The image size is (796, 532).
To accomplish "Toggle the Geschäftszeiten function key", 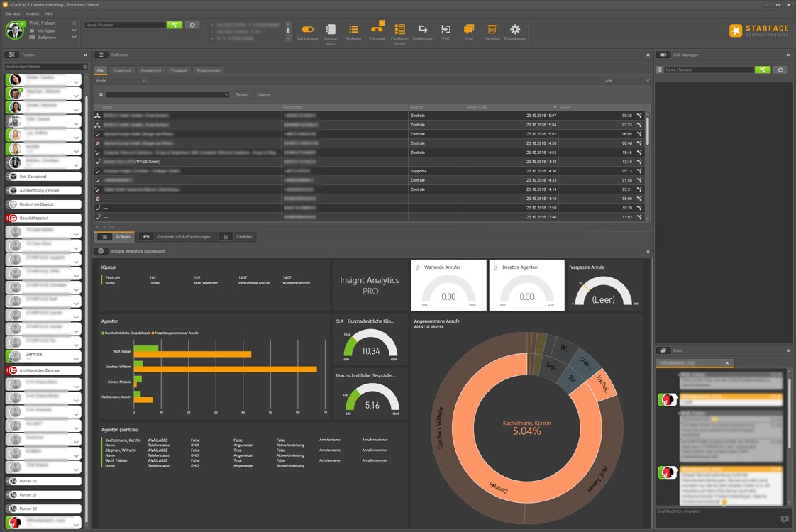I will (44, 218).
